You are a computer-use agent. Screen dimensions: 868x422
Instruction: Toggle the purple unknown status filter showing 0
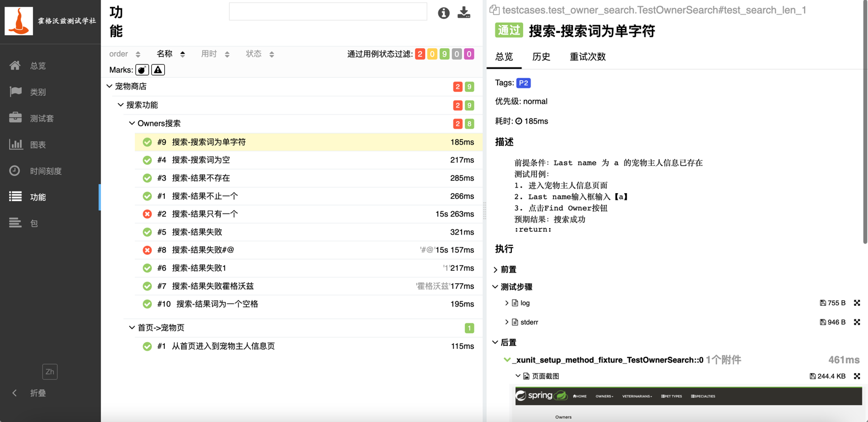pyautogui.click(x=469, y=54)
